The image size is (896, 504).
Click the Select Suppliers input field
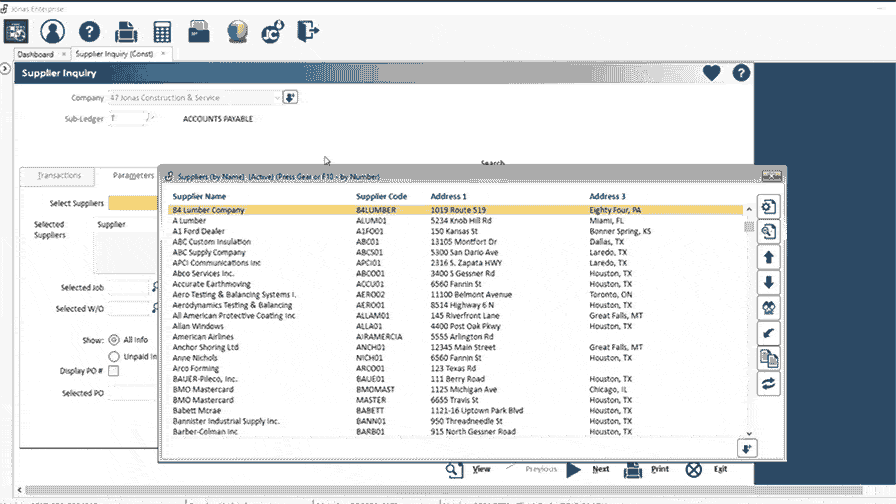(133, 203)
